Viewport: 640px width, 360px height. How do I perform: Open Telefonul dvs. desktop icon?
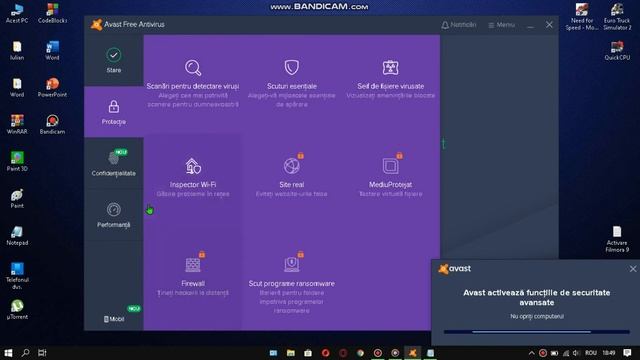[17, 276]
